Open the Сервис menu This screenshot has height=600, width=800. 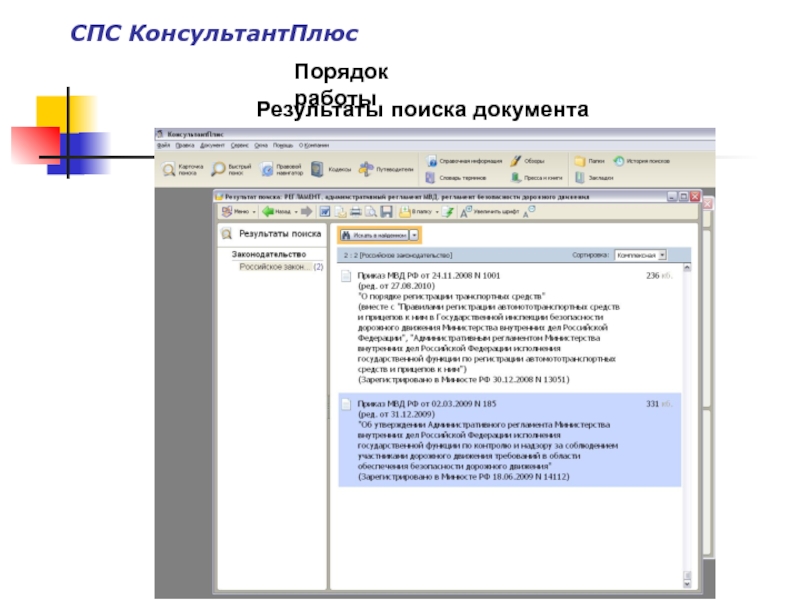coord(239,145)
